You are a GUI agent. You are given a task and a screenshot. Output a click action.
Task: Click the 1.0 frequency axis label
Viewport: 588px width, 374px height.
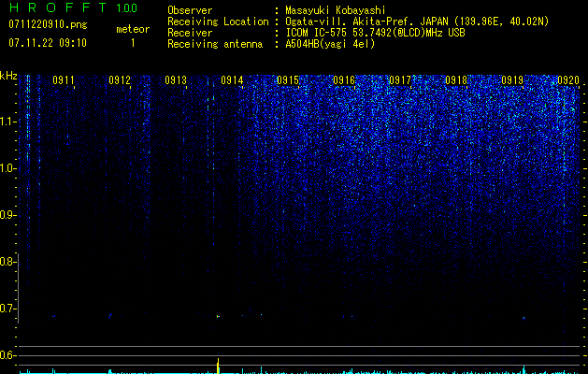click(7, 168)
